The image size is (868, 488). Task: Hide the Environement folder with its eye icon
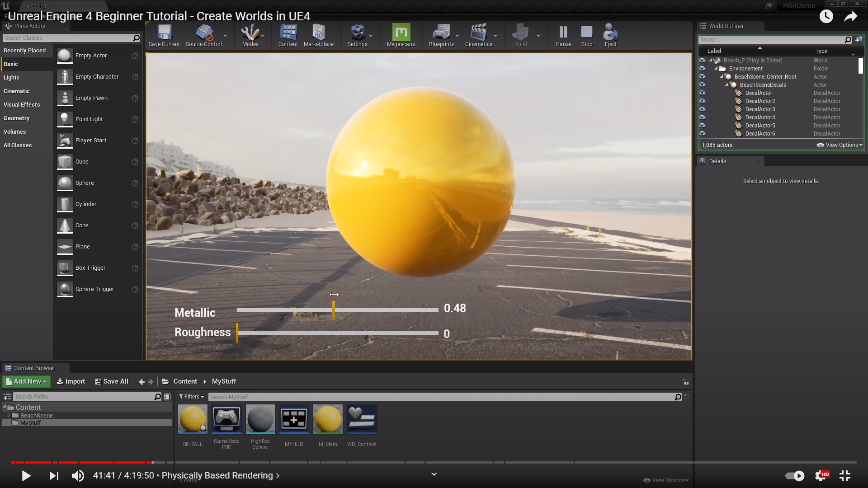click(x=702, y=69)
